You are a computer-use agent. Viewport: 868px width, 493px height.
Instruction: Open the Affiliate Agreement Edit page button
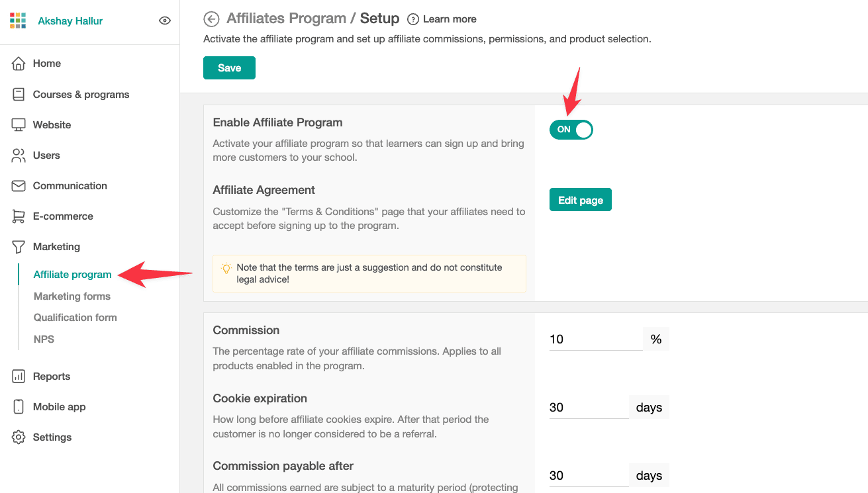580,199
